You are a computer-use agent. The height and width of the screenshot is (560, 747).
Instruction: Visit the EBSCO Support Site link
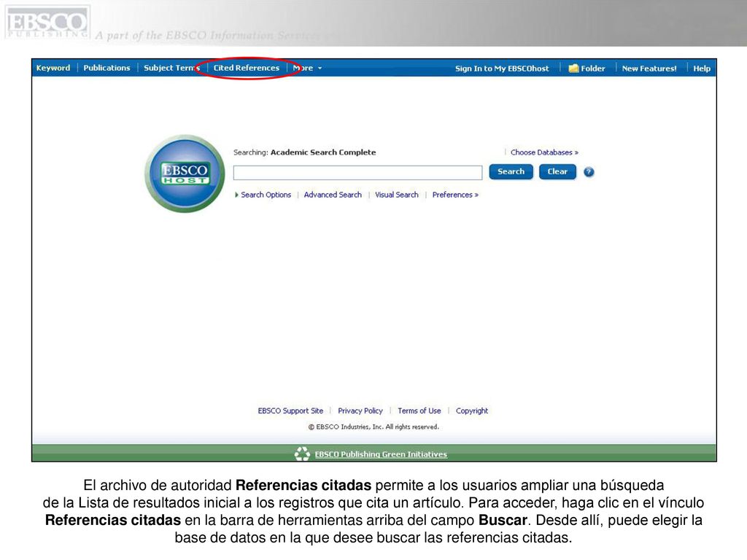[290, 411]
